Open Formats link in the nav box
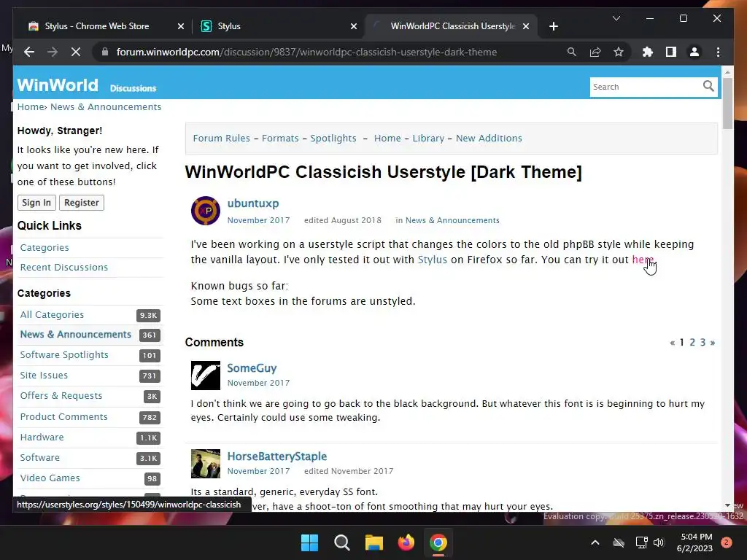 pos(280,138)
